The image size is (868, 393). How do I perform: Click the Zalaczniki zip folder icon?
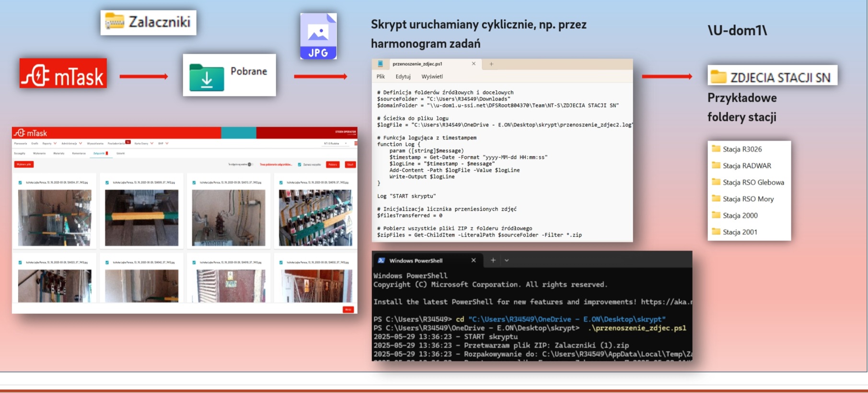tap(114, 22)
